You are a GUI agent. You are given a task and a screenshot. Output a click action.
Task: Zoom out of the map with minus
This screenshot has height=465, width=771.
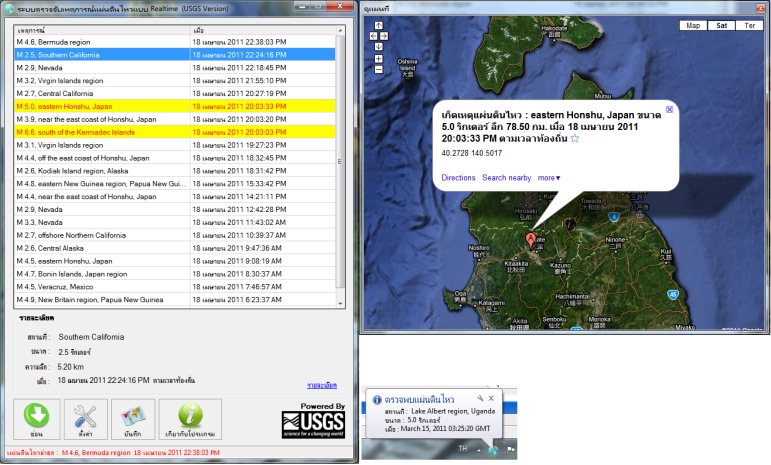(379, 69)
